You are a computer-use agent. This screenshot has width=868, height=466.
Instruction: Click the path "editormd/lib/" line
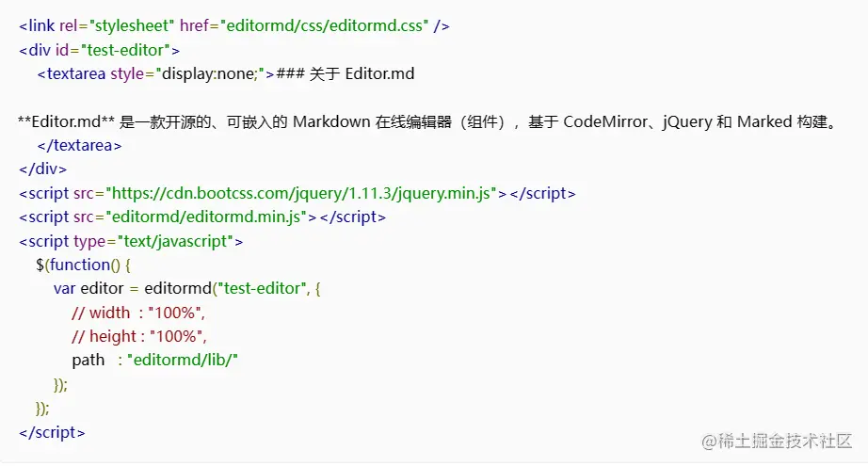[154, 361]
